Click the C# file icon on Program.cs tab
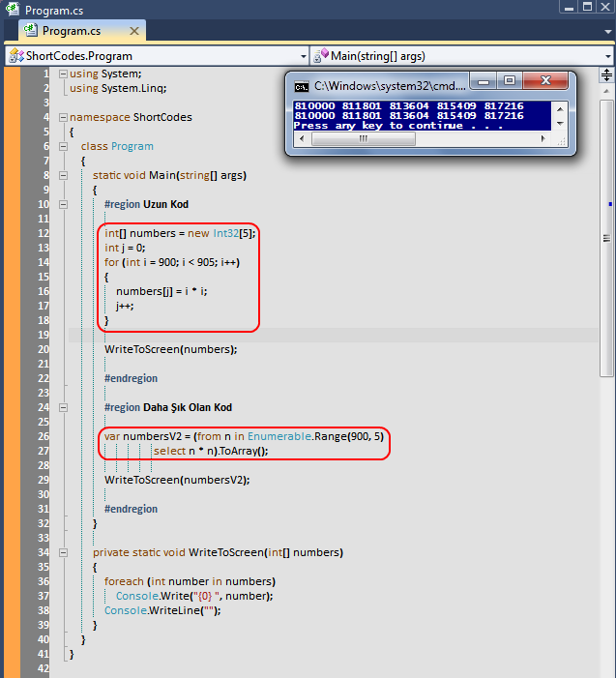This screenshot has height=678, width=616. (x=31, y=30)
